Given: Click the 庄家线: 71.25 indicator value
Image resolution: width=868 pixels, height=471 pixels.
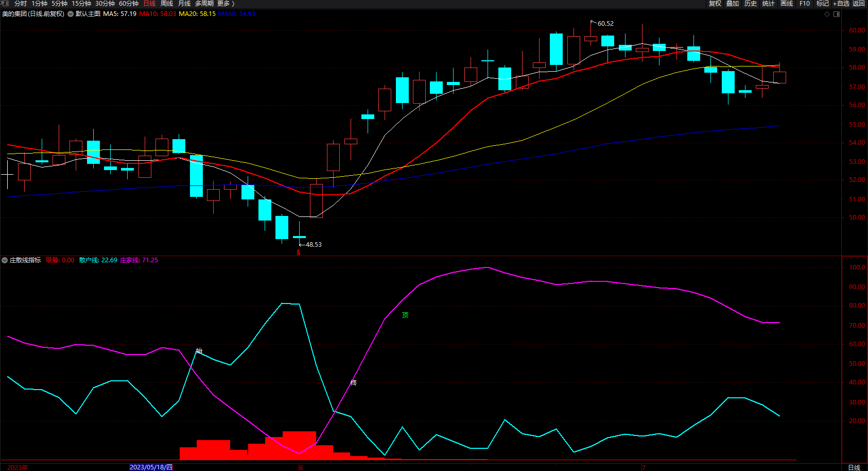Looking at the screenshot, I should coord(139,260).
